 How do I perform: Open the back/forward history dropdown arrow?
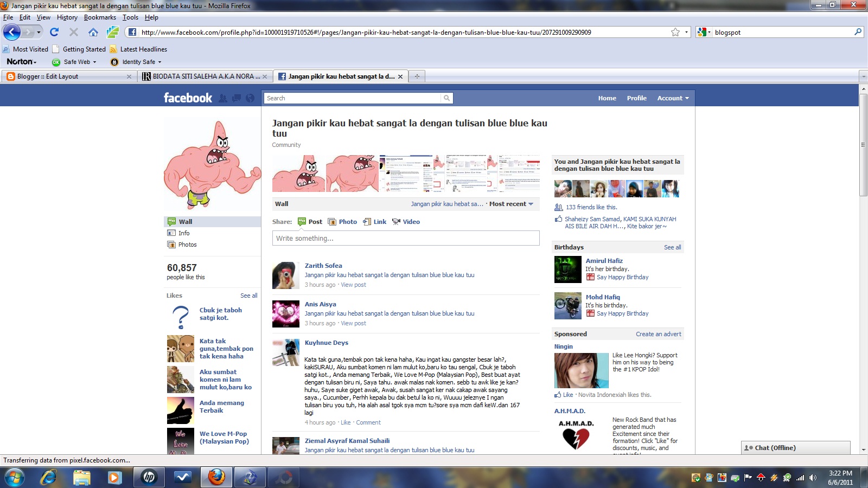click(x=39, y=33)
